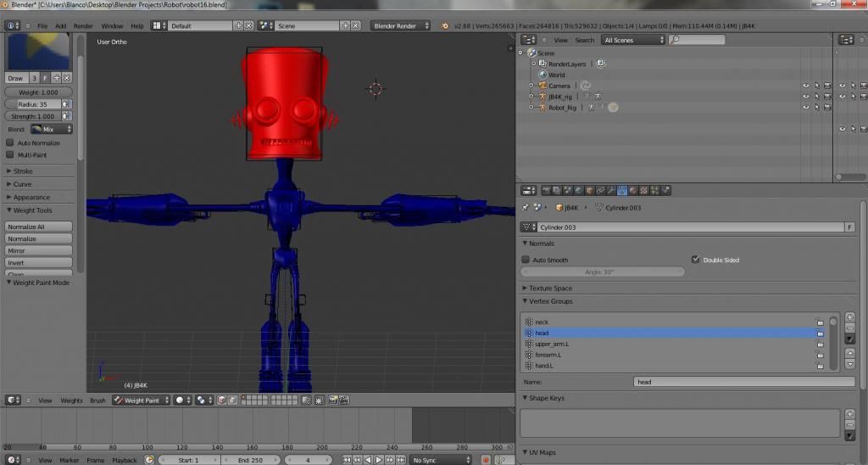Image resolution: width=868 pixels, height=465 pixels.
Task: Click the timeline editor type icon
Action: (13, 460)
